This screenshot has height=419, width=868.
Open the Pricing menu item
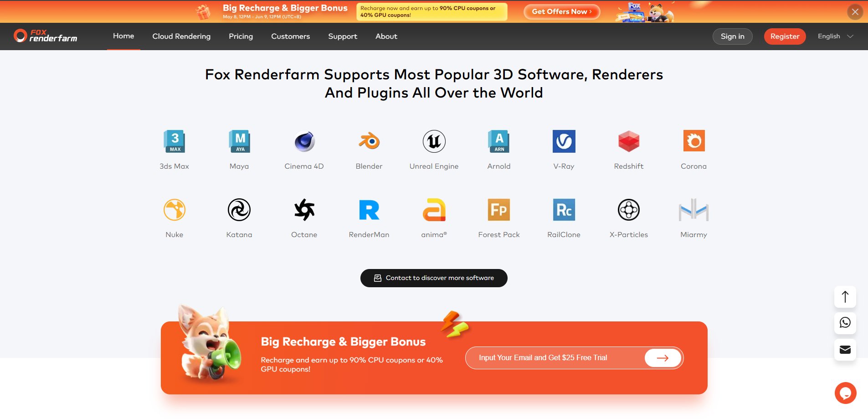point(241,36)
